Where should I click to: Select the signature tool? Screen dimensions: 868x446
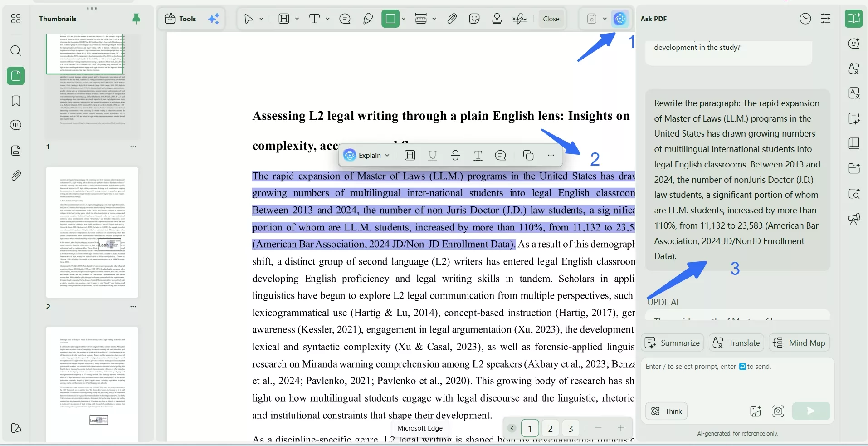tap(520, 19)
